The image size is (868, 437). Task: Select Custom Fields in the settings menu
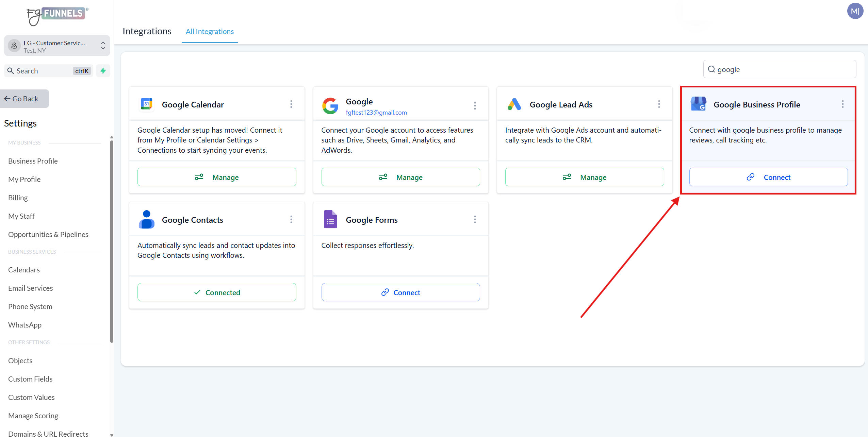click(30, 379)
